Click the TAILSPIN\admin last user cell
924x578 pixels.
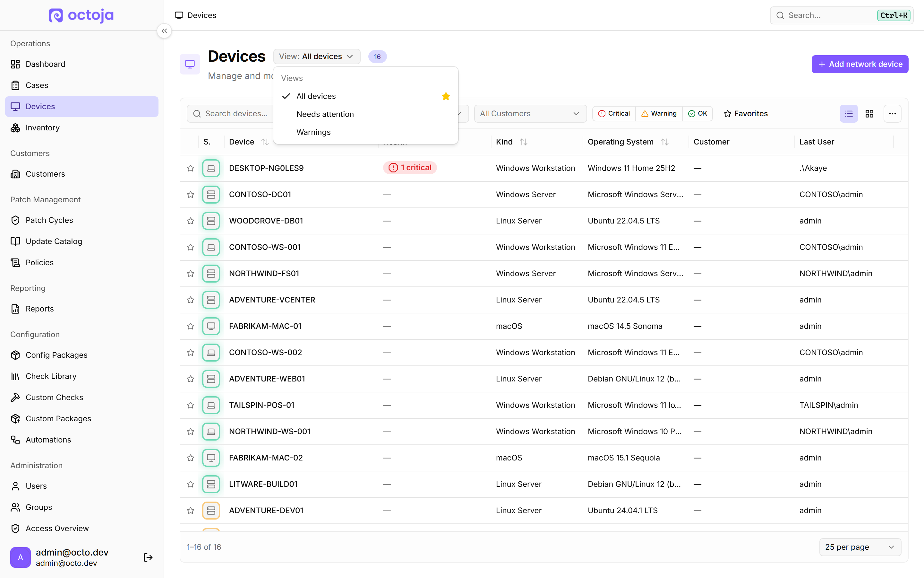coord(828,405)
